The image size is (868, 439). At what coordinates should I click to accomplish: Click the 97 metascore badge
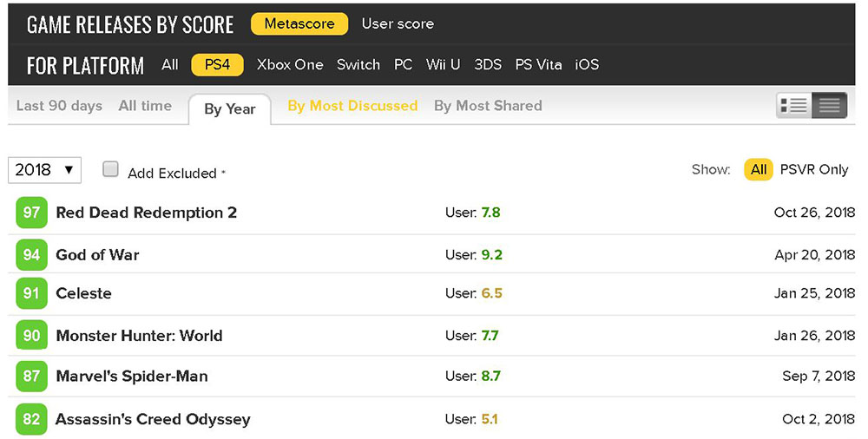(31, 213)
